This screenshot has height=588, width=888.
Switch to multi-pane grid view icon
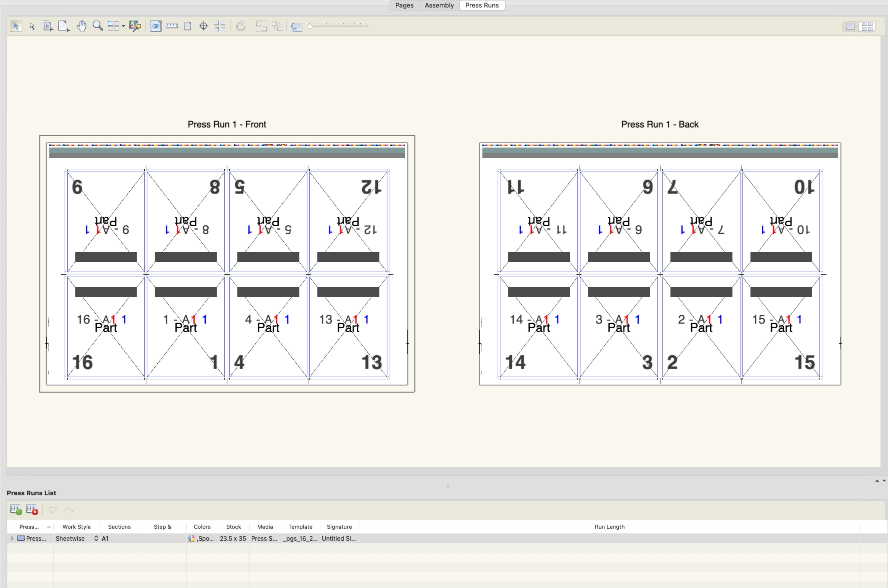(867, 26)
